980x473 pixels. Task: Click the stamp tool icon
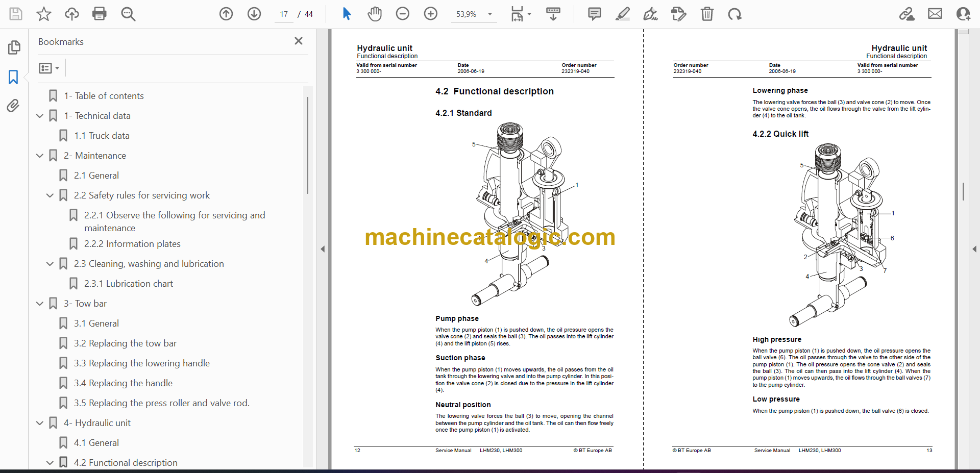point(679,14)
